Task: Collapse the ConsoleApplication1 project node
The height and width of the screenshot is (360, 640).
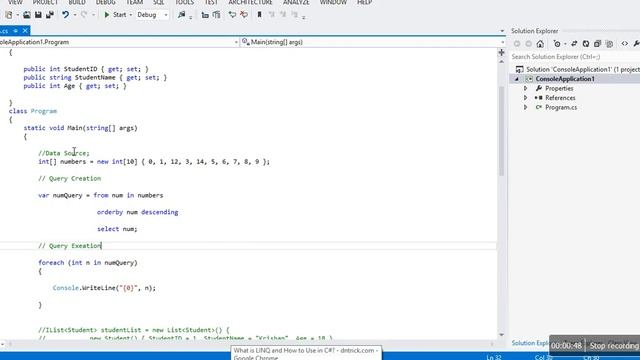Action: pyautogui.click(x=517, y=79)
